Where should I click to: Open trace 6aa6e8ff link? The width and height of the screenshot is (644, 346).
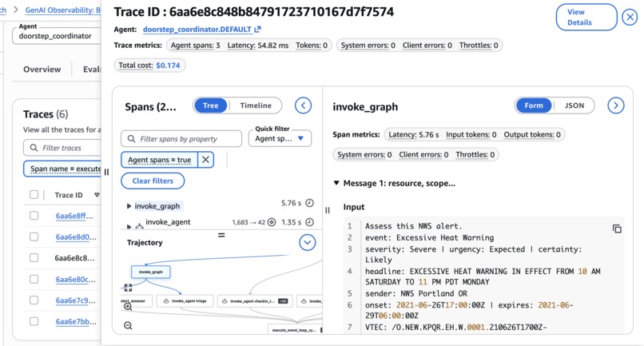[x=74, y=216]
